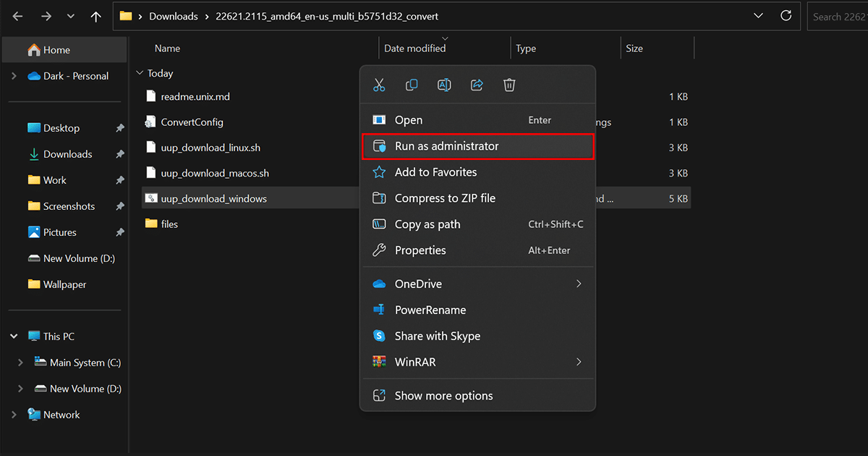Viewport: 868px width, 456px height.
Task: Expand the Main System (C:) drive tree
Action: click(x=20, y=363)
